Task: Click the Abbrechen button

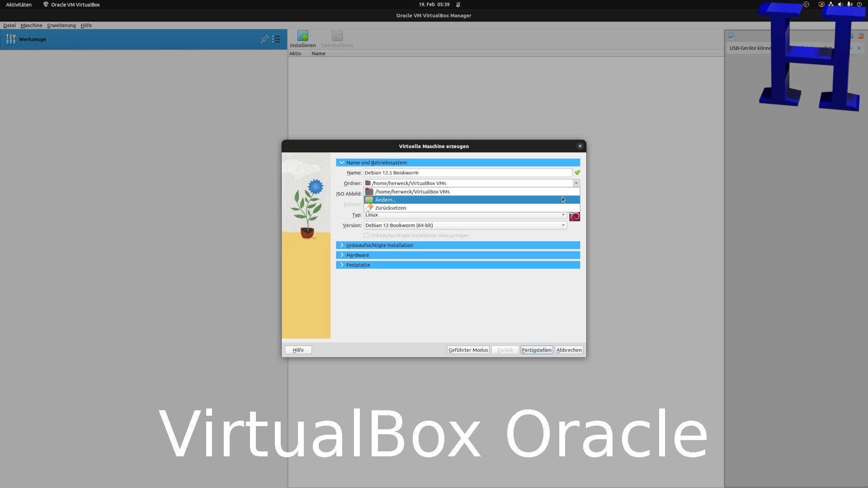Action: point(569,350)
